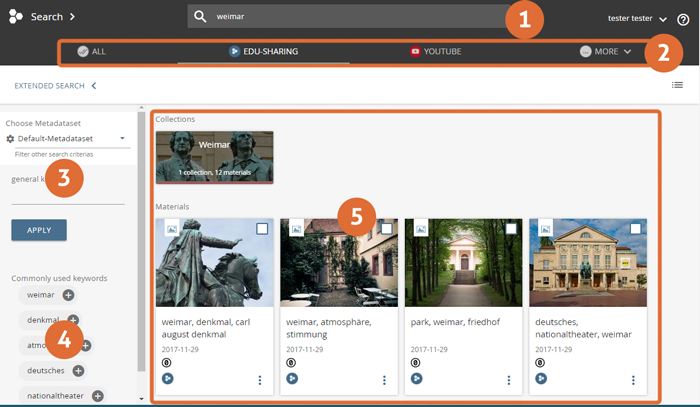Viewport: 700px width, 407px height.
Task: Click play icon on denkmal material card
Action: [x=167, y=379]
